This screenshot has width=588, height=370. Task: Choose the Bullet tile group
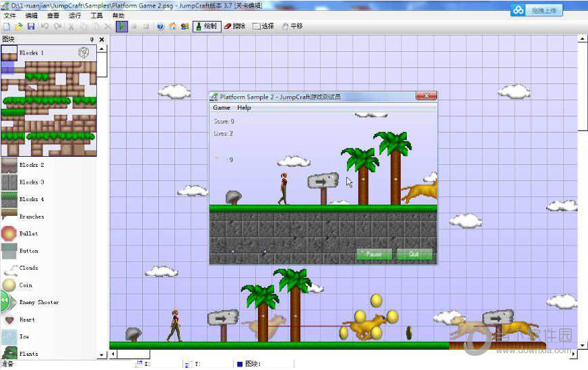point(48,233)
